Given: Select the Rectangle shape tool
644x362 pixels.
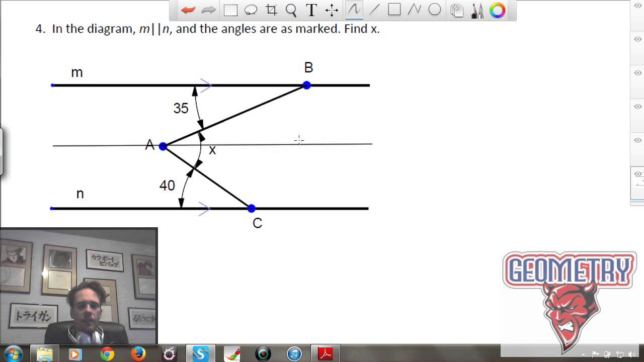Looking at the screenshot, I should (394, 10).
